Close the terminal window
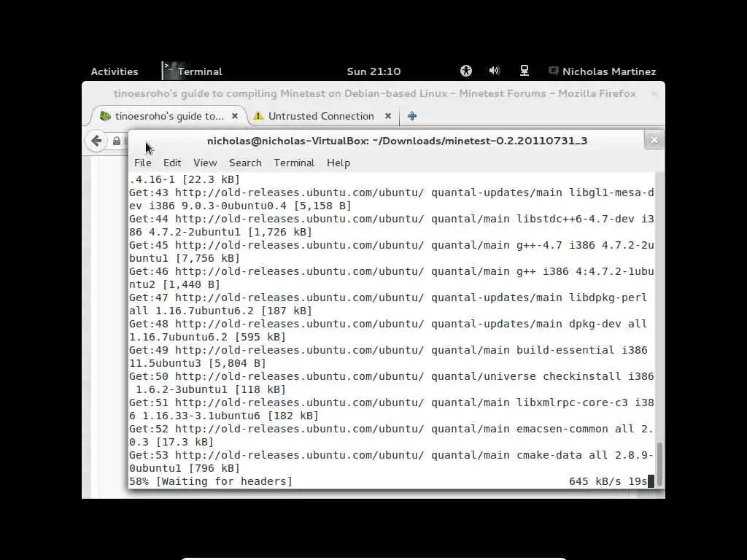The image size is (747, 560). (654, 140)
